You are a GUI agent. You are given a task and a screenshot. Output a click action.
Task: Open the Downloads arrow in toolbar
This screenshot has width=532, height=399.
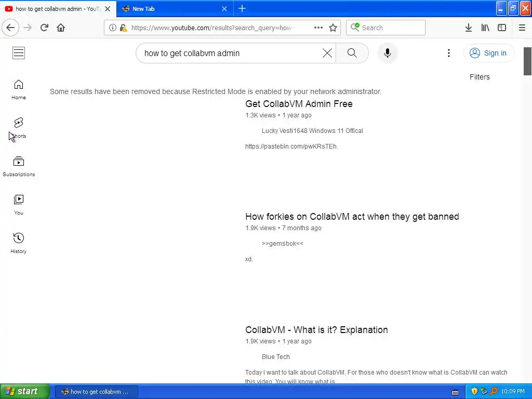[x=469, y=28]
